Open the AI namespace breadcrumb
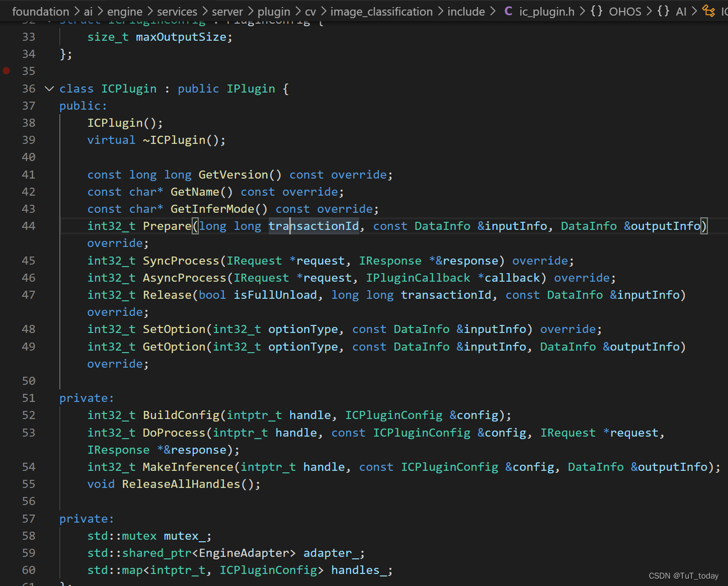The image size is (728, 586). point(681,11)
